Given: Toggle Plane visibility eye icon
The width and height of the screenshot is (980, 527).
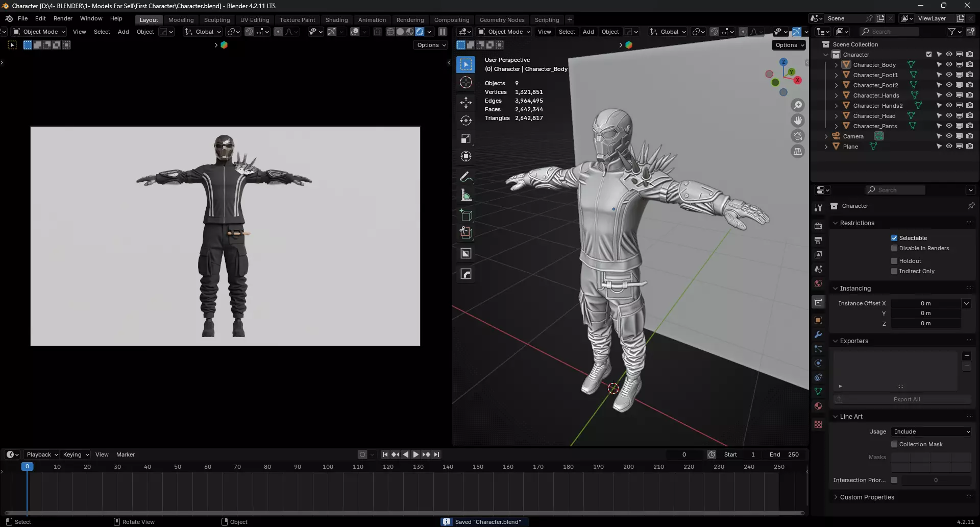Looking at the screenshot, I should pos(949,146).
